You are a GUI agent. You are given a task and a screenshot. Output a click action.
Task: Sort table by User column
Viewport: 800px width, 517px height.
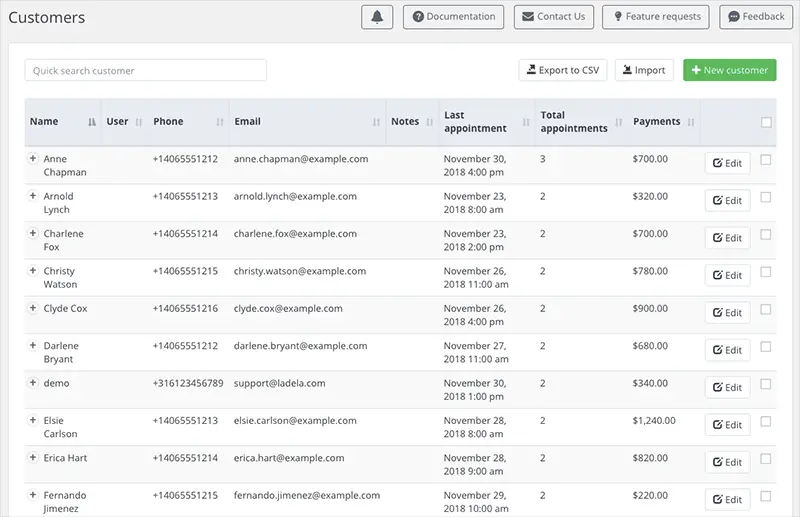[x=125, y=122]
